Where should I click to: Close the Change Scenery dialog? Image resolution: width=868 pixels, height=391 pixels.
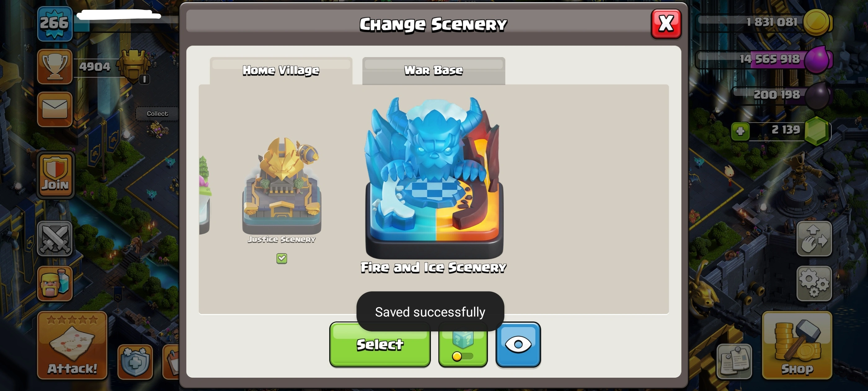click(x=666, y=24)
